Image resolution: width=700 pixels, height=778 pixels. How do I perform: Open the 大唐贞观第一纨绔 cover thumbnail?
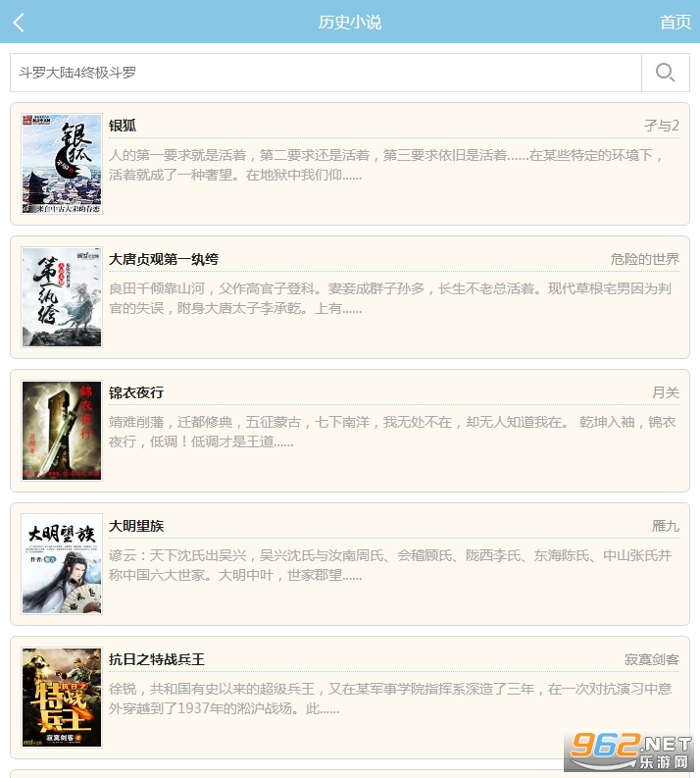pyautogui.click(x=62, y=297)
